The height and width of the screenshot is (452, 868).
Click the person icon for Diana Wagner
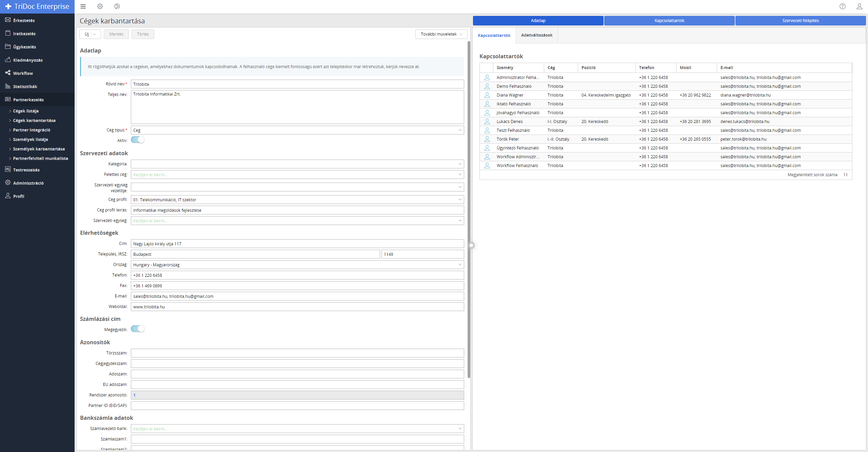[487, 95]
